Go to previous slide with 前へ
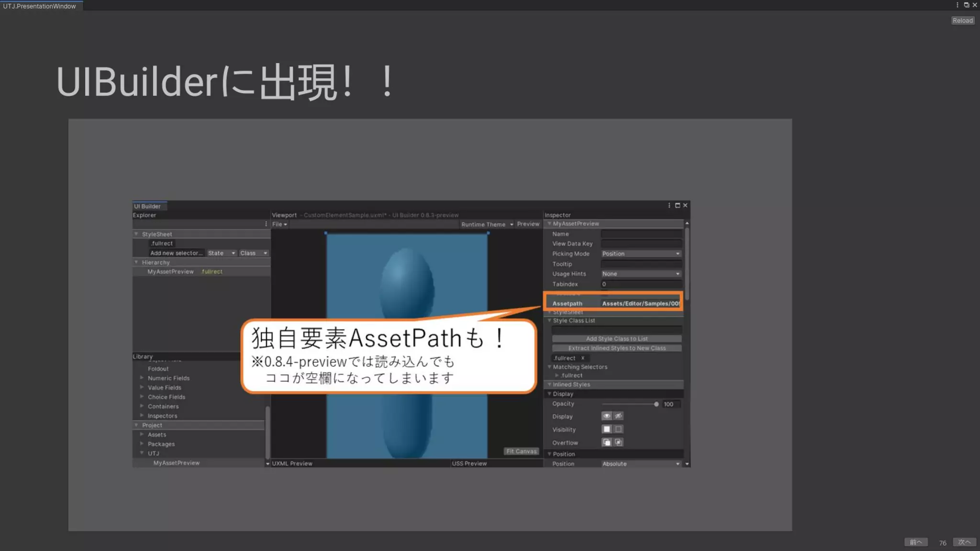Image resolution: width=980 pixels, height=551 pixels. pos(916,542)
